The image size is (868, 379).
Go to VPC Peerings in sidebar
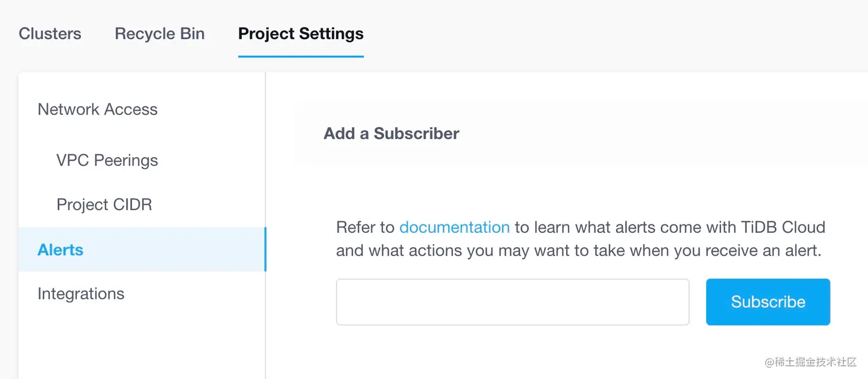107,161
